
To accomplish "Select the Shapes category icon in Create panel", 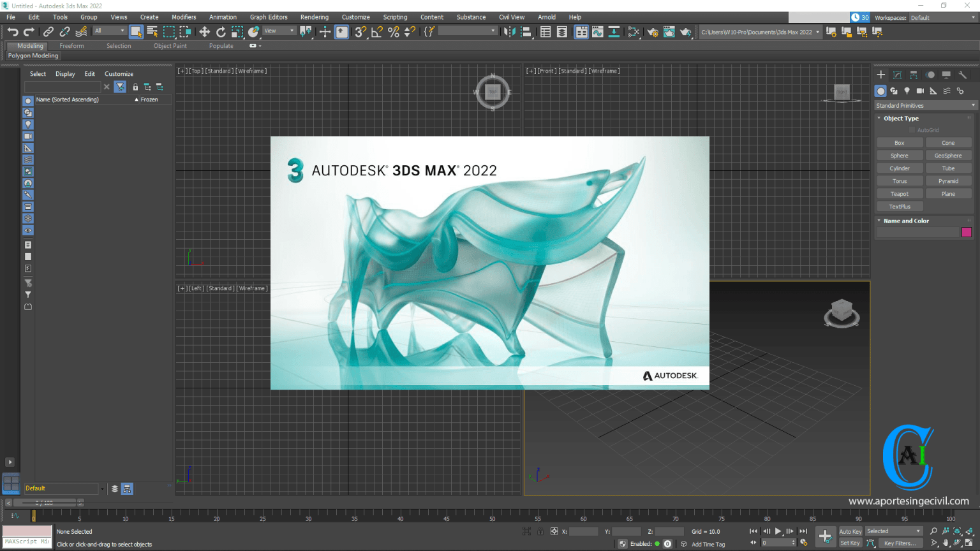I will (894, 91).
